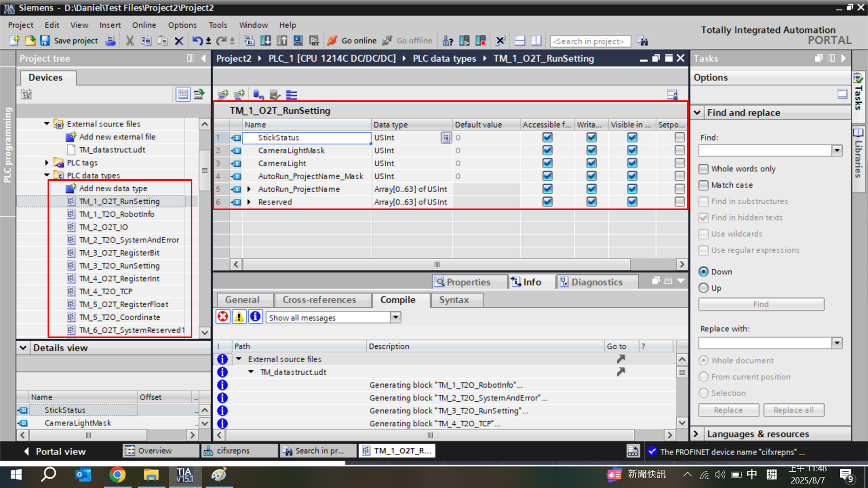
Task: Click the Overview taskbar button
Action: click(x=160, y=450)
